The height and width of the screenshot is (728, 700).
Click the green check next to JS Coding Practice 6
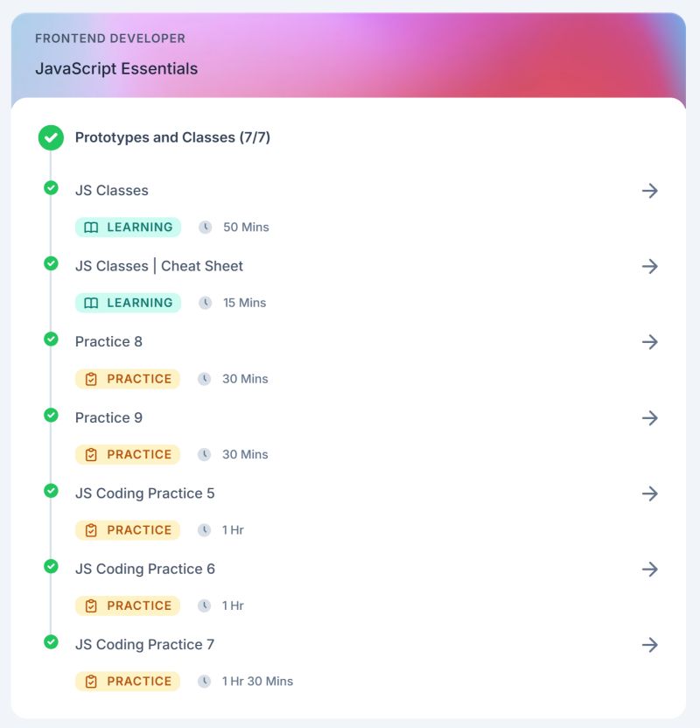click(51, 566)
